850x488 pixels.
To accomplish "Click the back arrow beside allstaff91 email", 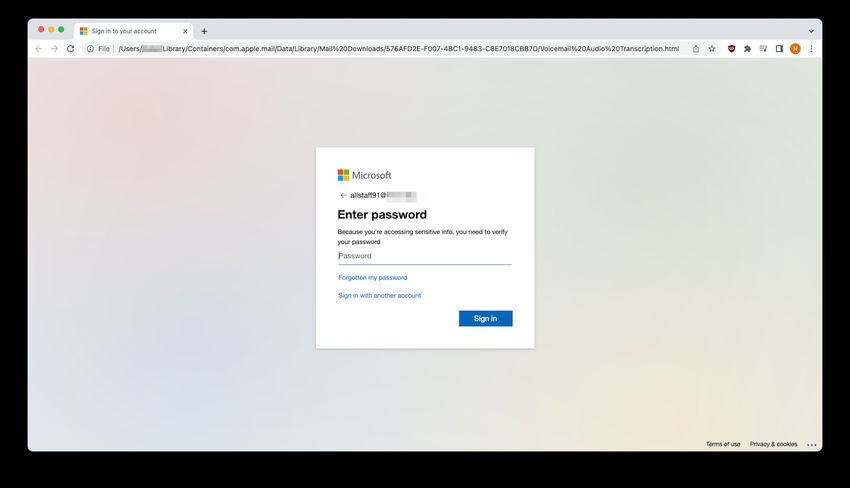I will click(x=343, y=195).
